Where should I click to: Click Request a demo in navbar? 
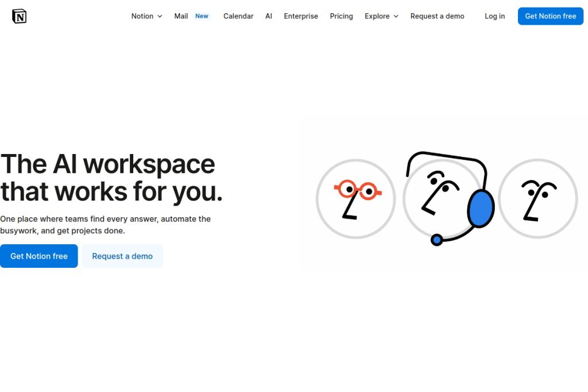(x=437, y=16)
